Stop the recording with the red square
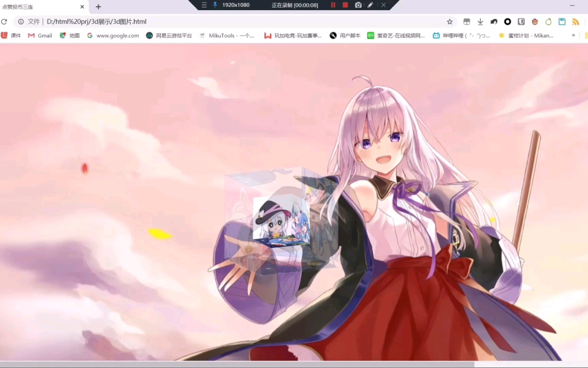This screenshot has width=588, height=368. [x=345, y=5]
